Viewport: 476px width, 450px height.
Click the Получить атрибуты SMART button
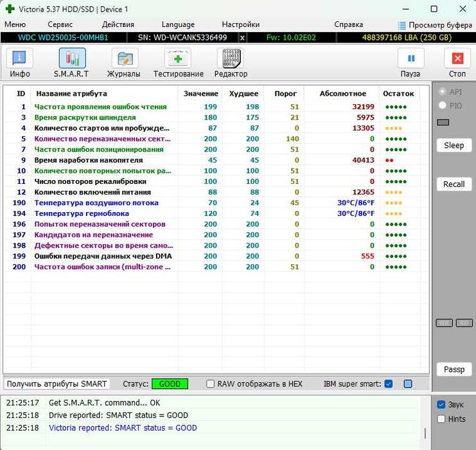click(57, 384)
